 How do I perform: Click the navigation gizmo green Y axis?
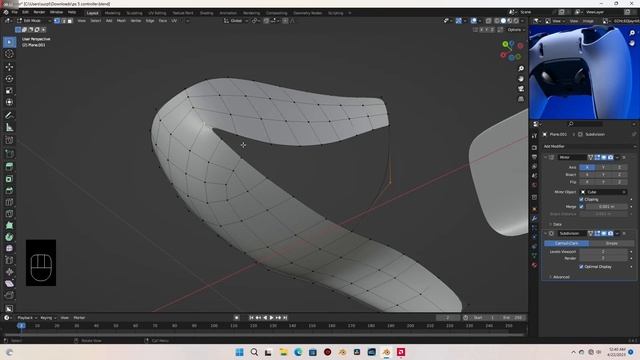pyautogui.click(x=505, y=44)
